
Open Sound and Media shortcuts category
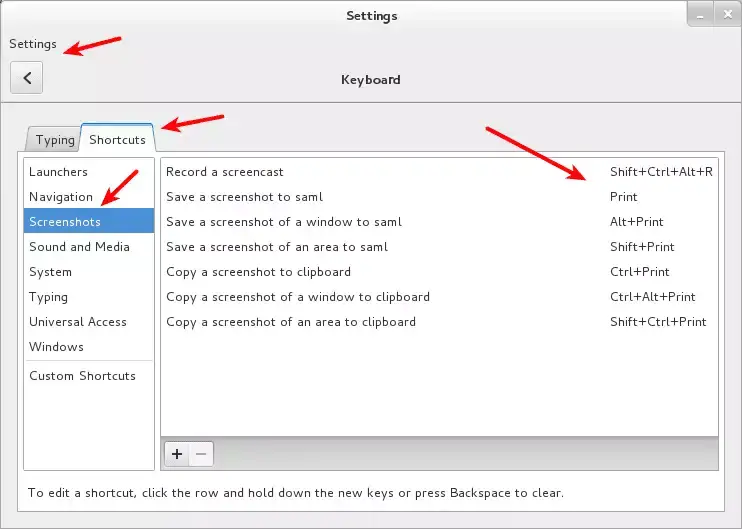pos(89,247)
